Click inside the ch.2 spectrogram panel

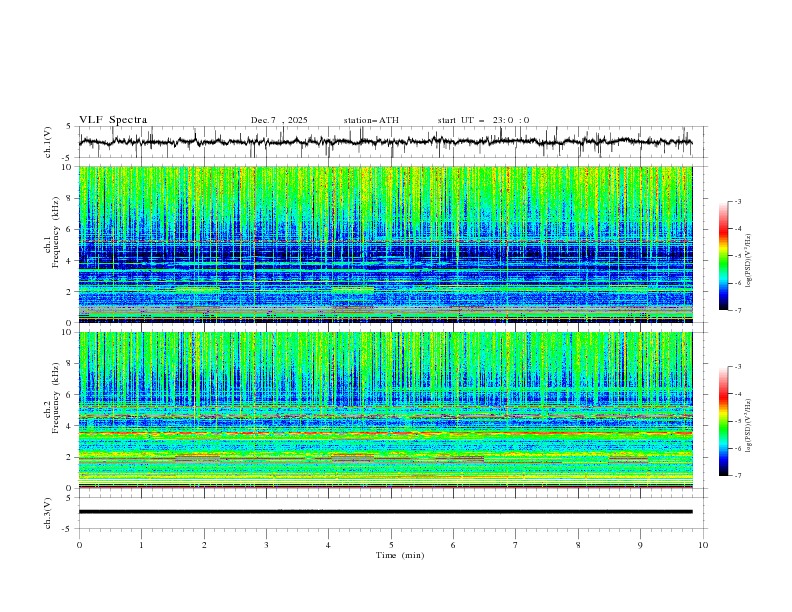click(x=385, y=410)
